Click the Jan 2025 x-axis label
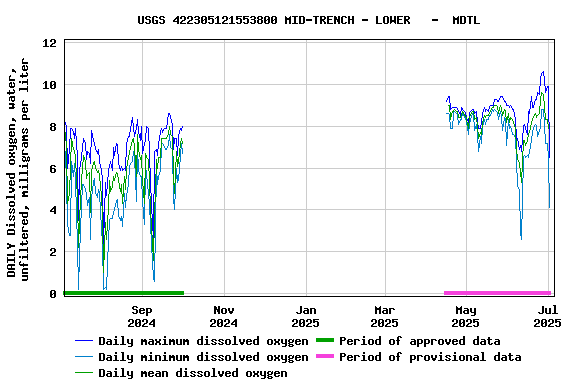 click(x=306, y=316)
